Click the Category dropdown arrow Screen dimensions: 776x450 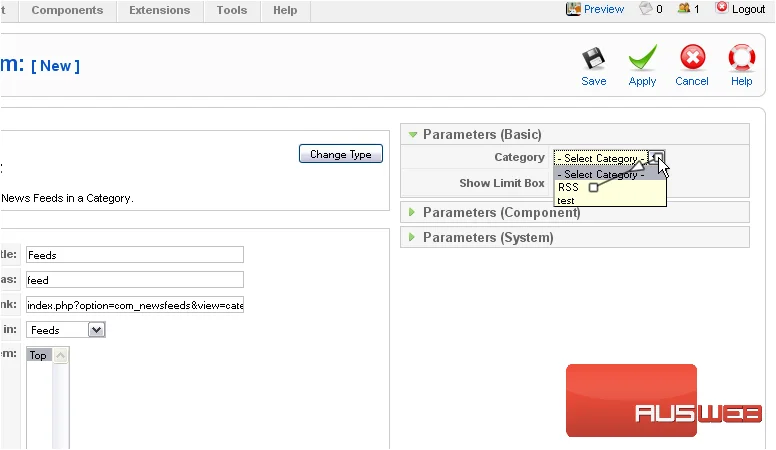[656, 158]
